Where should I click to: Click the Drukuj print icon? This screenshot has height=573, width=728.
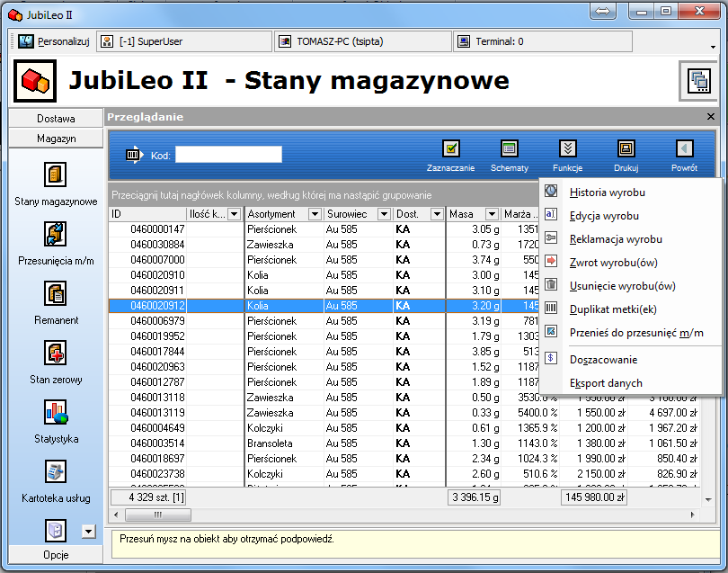(626, 148)
